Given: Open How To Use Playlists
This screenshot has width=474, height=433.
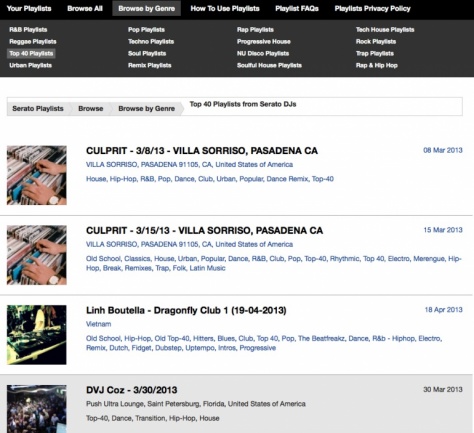Looking at the screenshot, I should 225,9.
